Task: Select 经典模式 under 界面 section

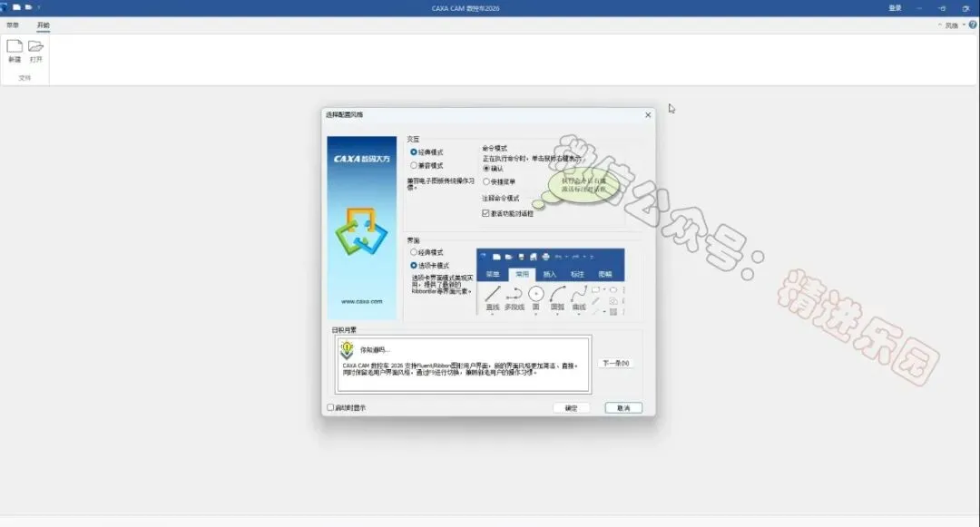Action: (426, 252)
